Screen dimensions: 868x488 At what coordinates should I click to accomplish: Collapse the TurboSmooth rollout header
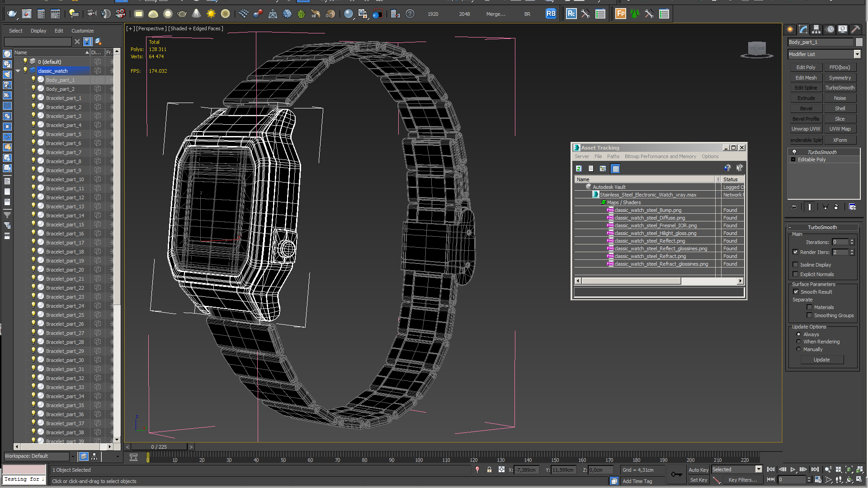(822, 227)
